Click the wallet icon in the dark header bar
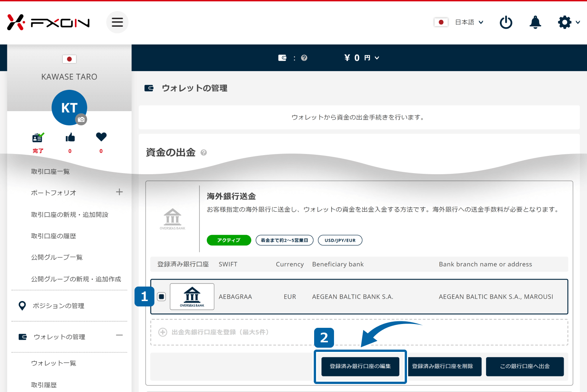The image size is (587, 392). (x=282, y=58)
